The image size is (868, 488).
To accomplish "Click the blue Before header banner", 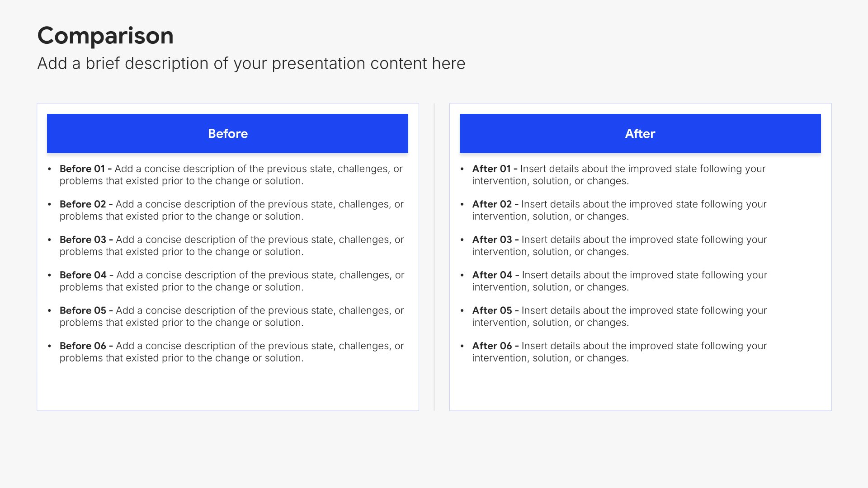I will click(227, 133).
